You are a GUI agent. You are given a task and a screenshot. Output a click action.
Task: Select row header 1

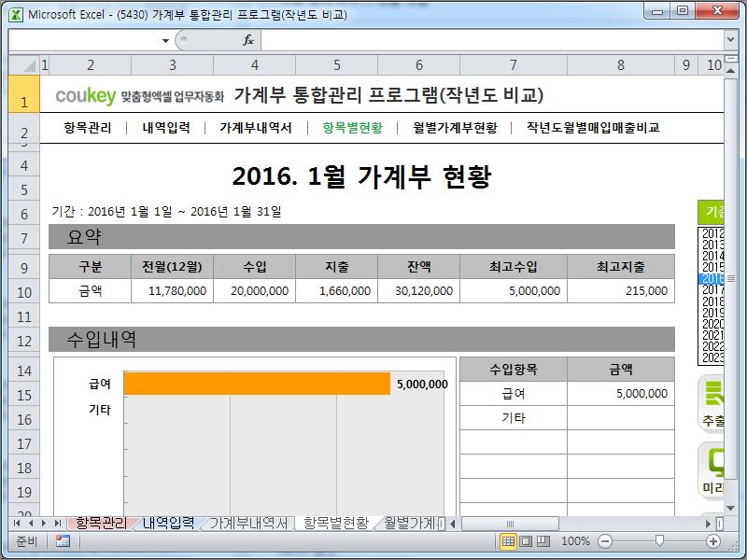(24, 94)
